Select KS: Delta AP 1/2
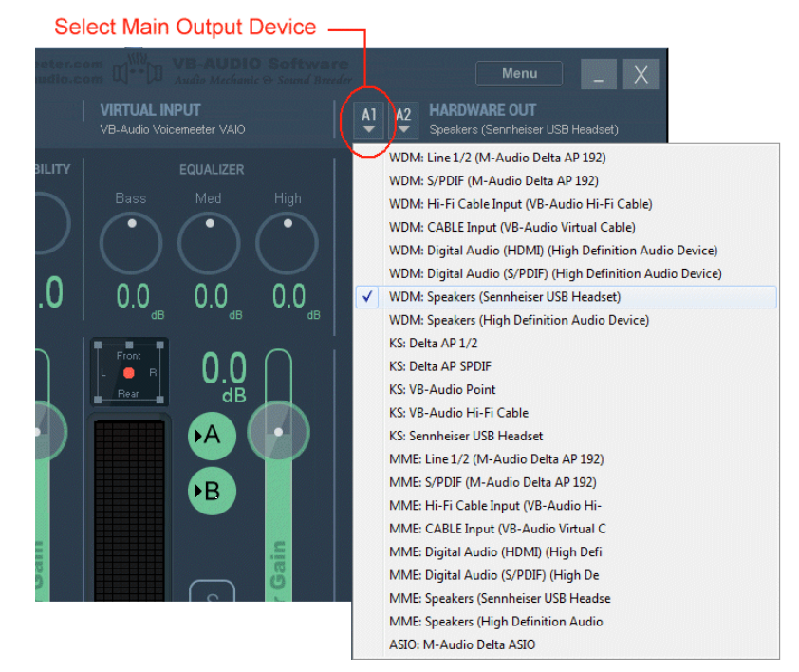This screenshot has height=672, width=799. click(566, 344)
